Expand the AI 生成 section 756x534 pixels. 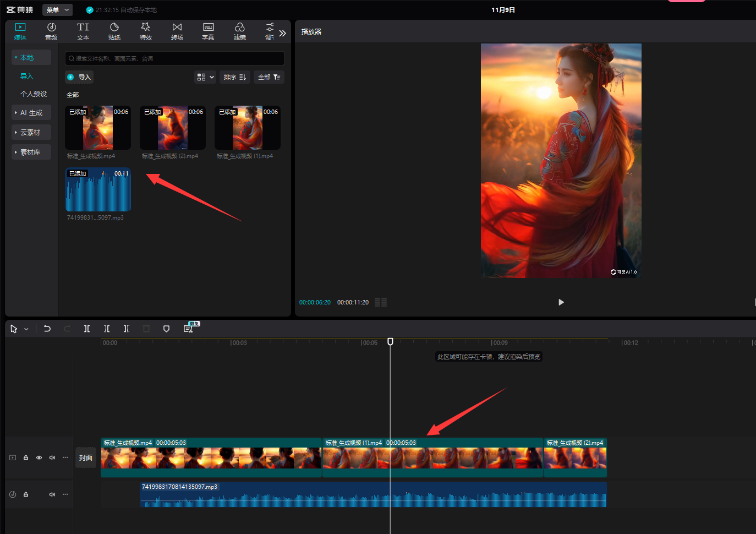tap(31, 112)
